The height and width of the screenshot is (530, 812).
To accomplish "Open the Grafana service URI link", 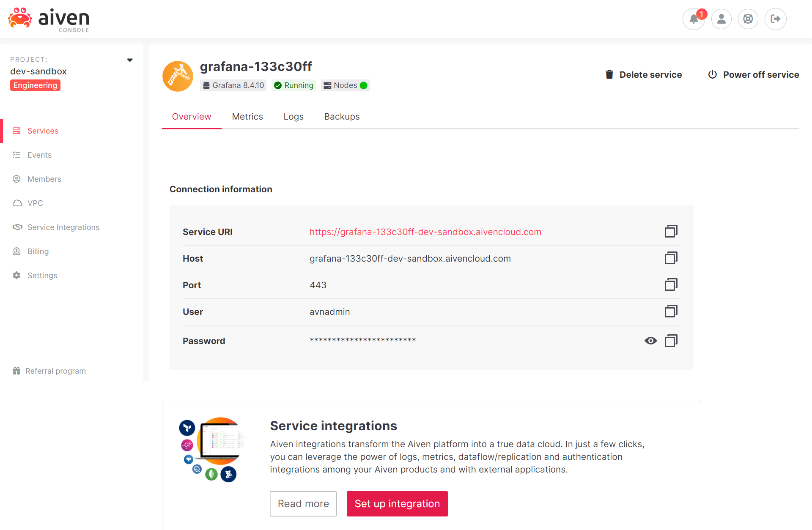I will pyautogui.click(x=425, y=232).
